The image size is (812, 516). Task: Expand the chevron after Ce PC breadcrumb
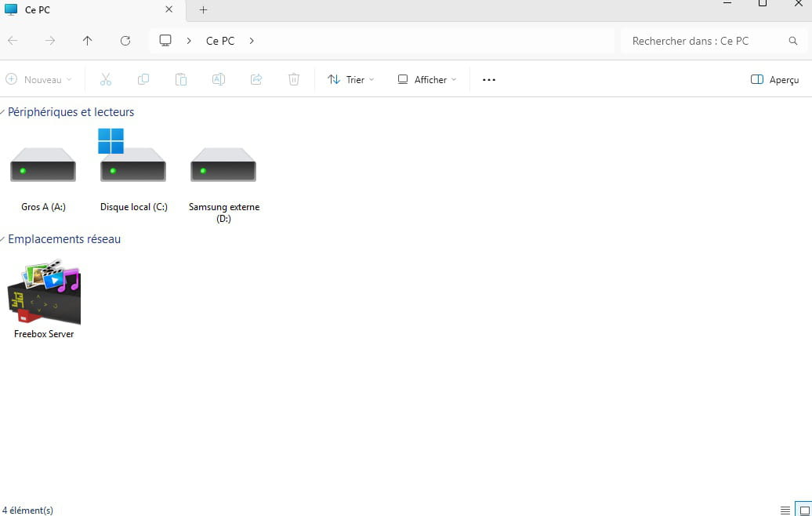pos(252,41)
